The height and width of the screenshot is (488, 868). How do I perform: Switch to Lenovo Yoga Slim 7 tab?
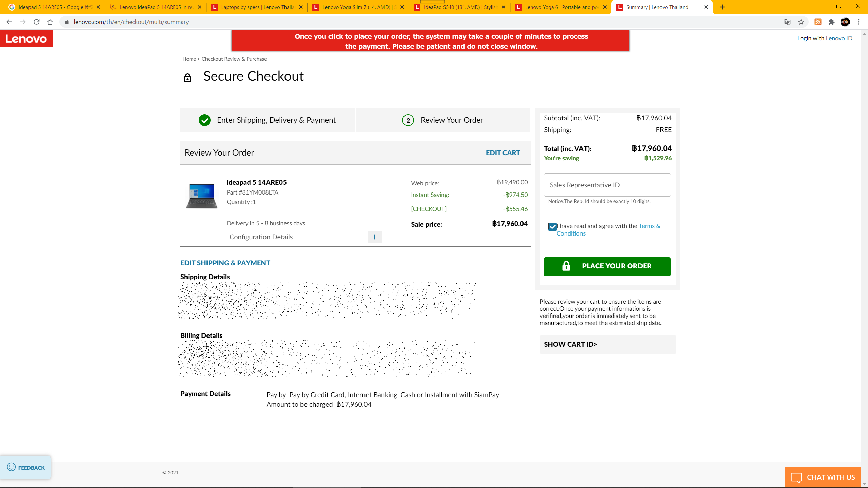tap(358, 7)
